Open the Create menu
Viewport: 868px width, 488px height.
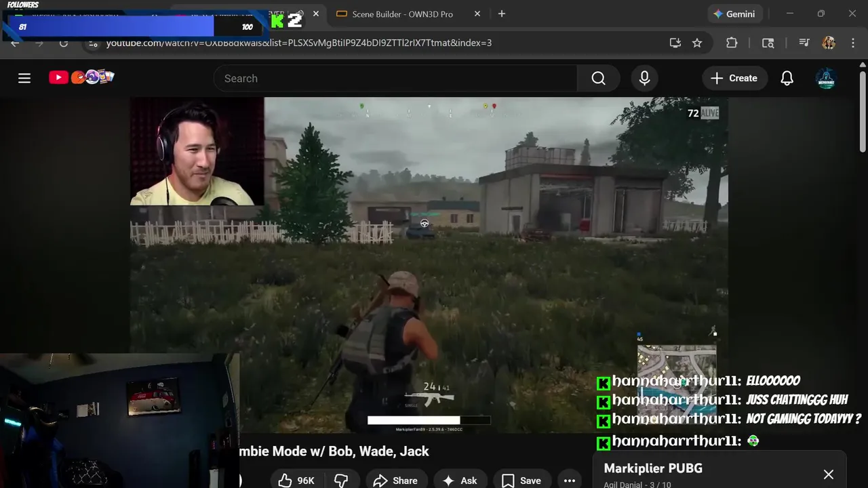(x=734, y=79)
